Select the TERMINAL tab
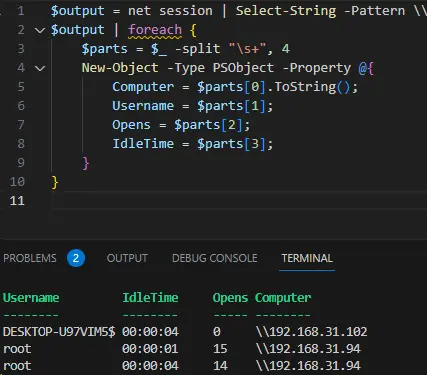This screenshot has height=375, width=427. (307, 258)
